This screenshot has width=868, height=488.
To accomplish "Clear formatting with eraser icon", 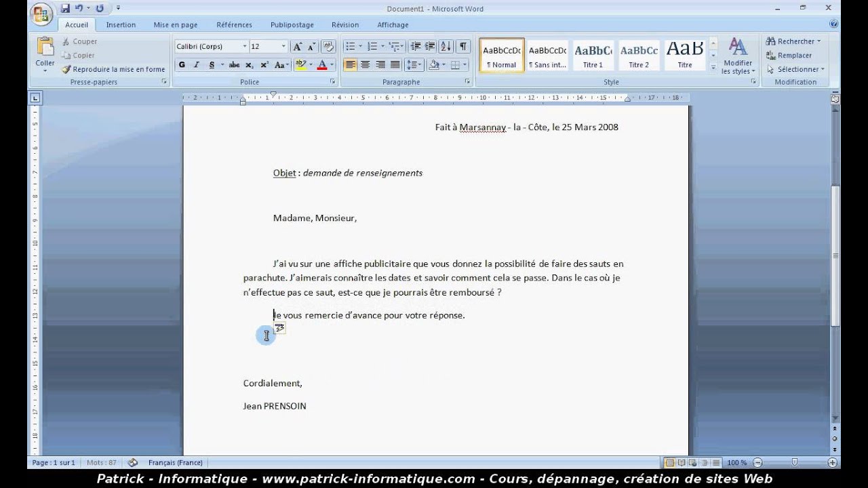I will pos(328,46).
